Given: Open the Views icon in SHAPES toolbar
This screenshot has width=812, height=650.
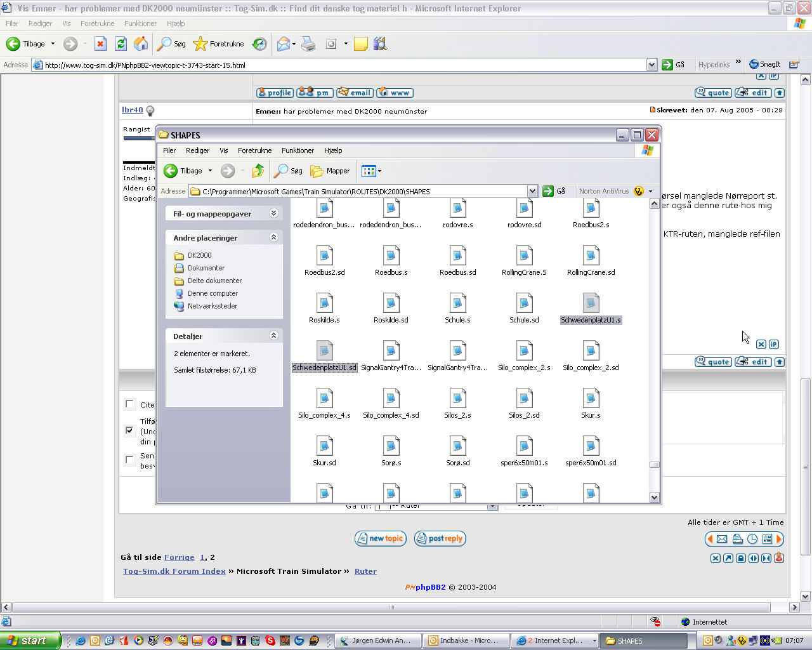Looking at the screenshot, I should coord(369,171).
